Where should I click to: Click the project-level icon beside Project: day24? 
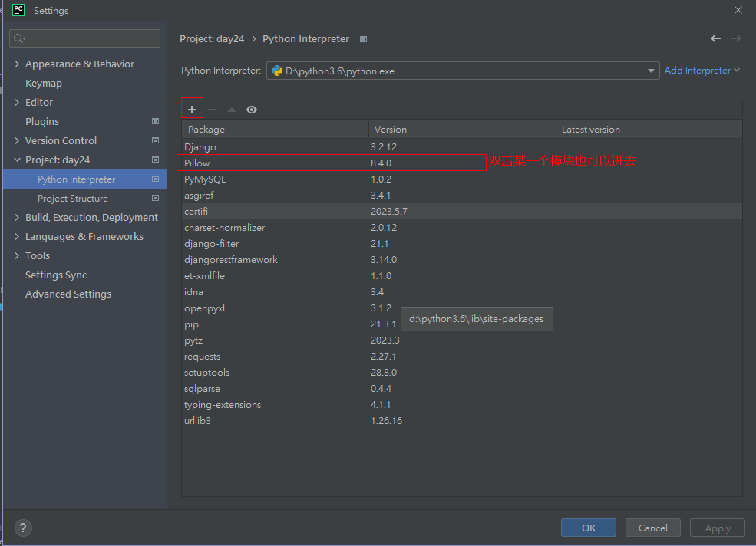155,160
